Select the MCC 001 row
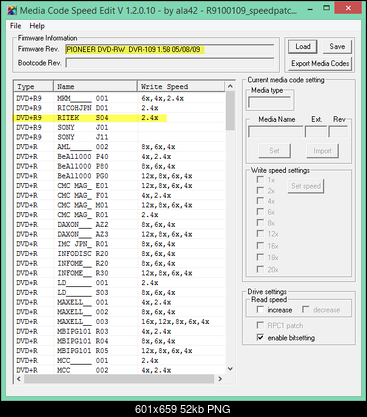The width and height of the screenshot is (367, 417). click(x=120, y=360)
